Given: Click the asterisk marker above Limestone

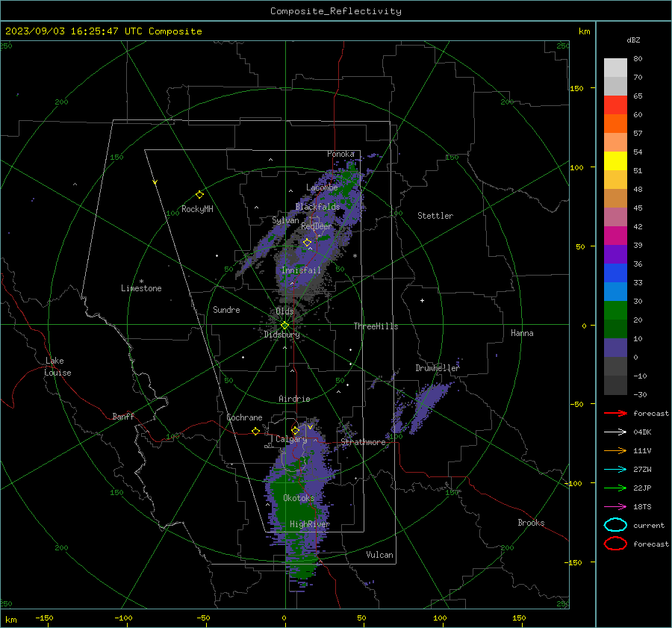Looking at the screenshot, I should (x=141, y=282).
